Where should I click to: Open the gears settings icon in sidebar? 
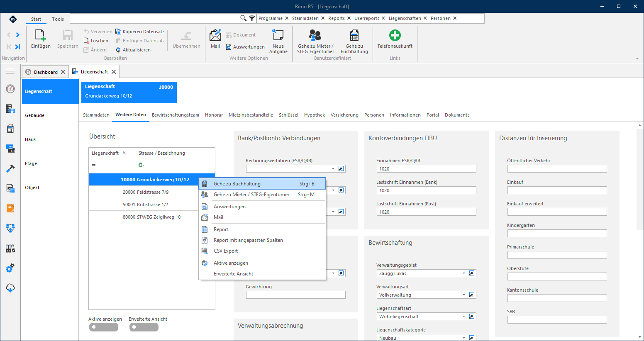10,268
